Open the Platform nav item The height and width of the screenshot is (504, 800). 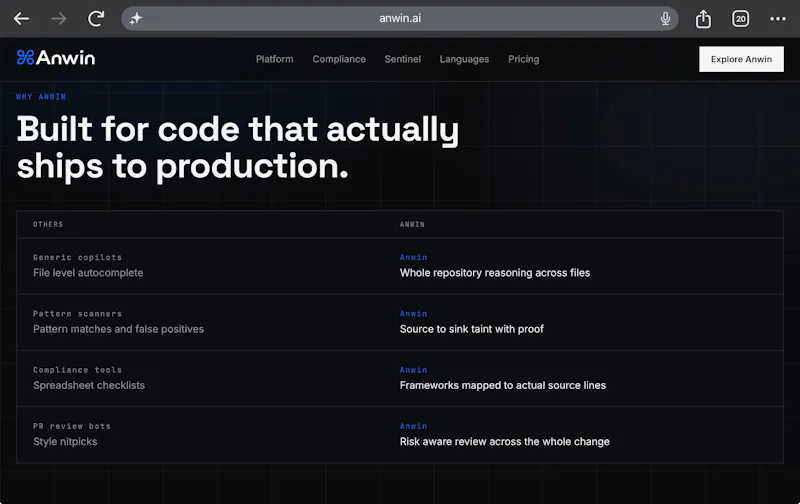click(274, 59)
